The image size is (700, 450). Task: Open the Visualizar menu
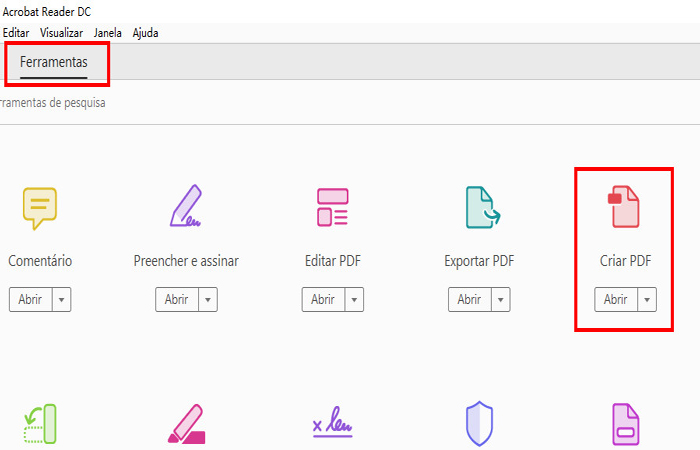coord(62,33)
